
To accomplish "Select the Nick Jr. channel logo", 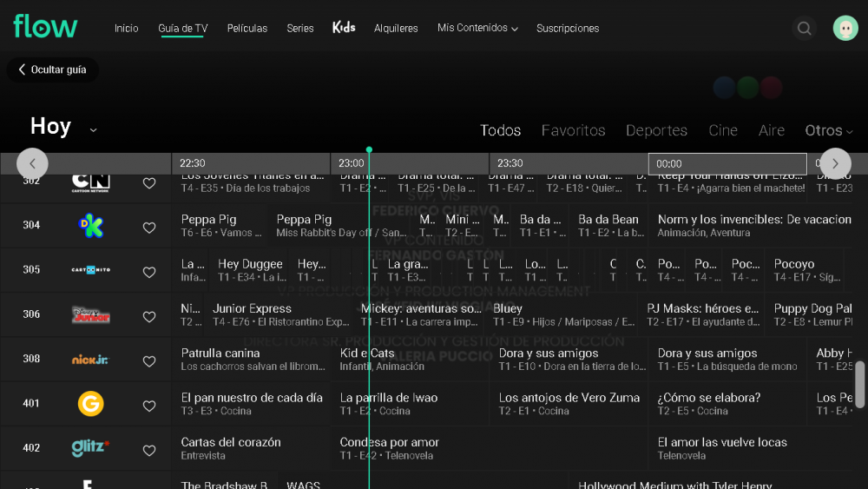I will click(90, 360).
